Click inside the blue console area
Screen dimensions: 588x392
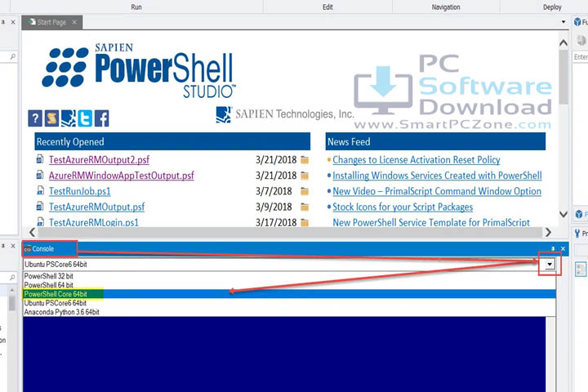[x=284, y=354]
